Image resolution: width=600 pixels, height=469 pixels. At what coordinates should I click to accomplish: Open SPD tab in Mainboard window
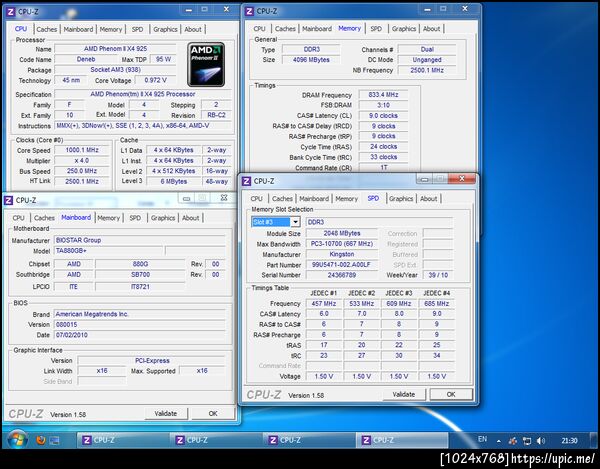(135, 218)
